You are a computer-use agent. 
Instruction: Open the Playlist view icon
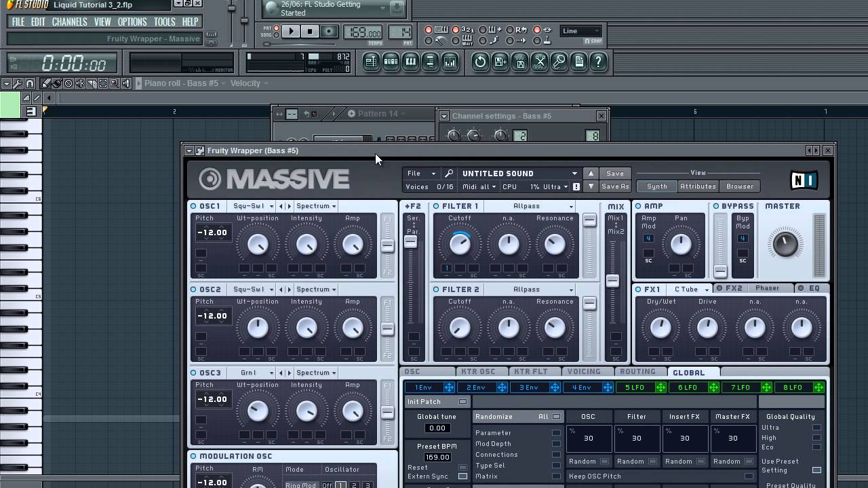tap(371, 62)
